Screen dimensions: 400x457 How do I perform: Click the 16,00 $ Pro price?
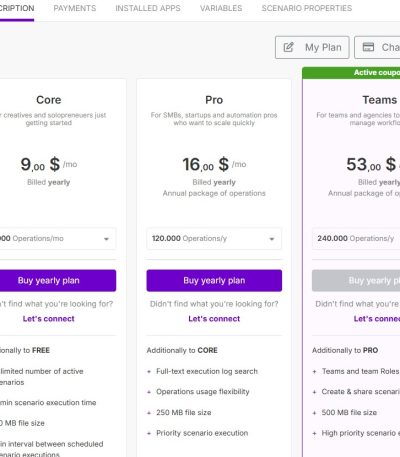point(206,164)
